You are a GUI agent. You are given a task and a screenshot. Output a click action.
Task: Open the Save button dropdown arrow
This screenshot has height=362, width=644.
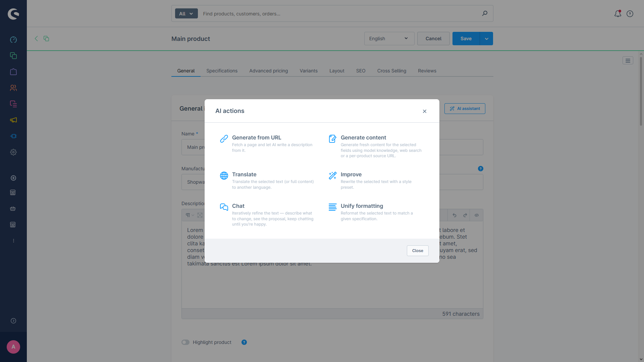coord(486,39)
